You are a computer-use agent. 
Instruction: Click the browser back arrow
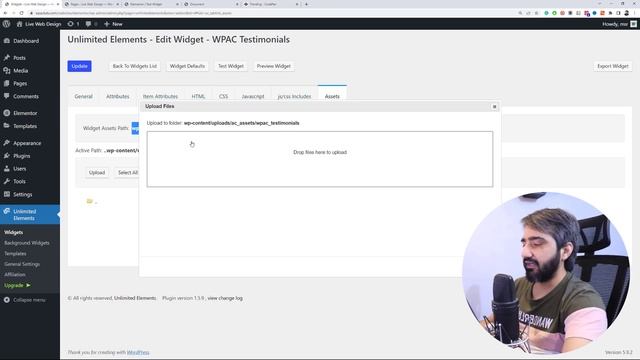tap(5, 13)
